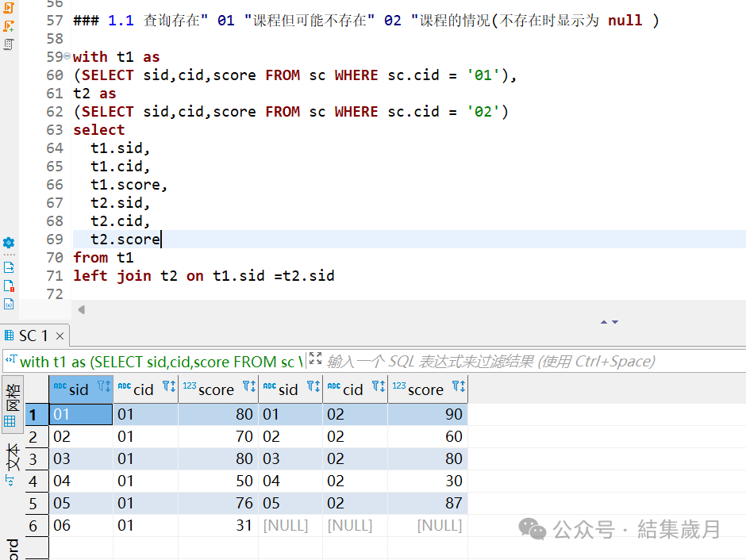Click sid cell 03 beside cid 02
This screenshot has width=746, height=560.
coord(290,458)
